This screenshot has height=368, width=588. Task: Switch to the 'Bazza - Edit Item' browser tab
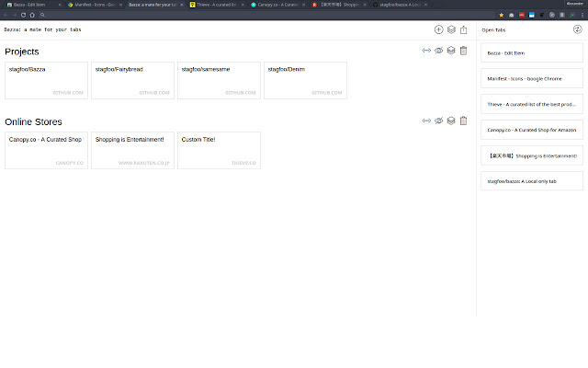[x=32, y=5]
